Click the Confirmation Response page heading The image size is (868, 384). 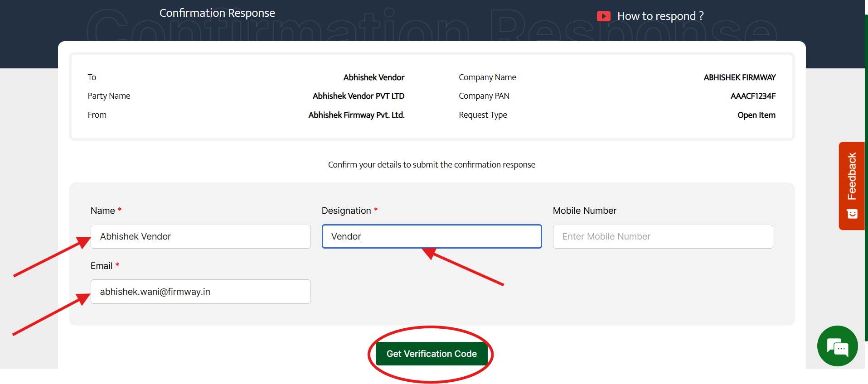click(x=217, y=13)
